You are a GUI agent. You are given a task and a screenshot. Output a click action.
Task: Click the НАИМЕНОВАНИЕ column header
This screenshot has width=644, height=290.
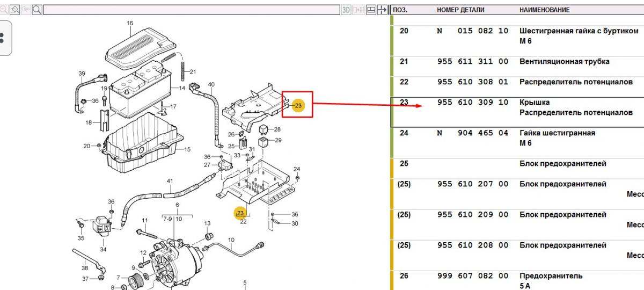click(x=544, y=10)
